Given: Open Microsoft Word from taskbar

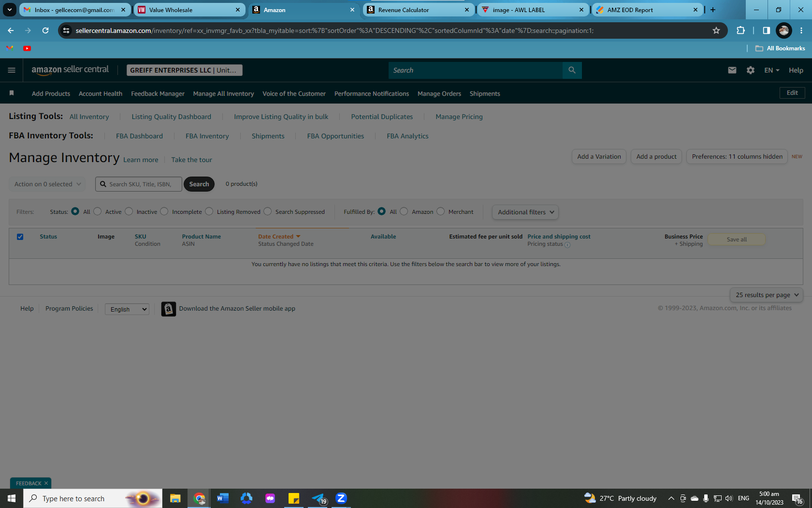Looking at the screenshot, I should point(222,498).
